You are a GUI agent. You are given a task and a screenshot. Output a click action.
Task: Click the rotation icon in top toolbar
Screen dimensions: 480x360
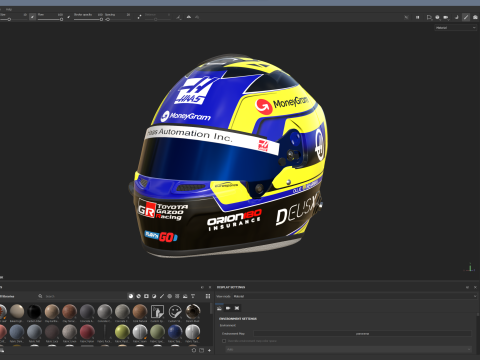457,17
